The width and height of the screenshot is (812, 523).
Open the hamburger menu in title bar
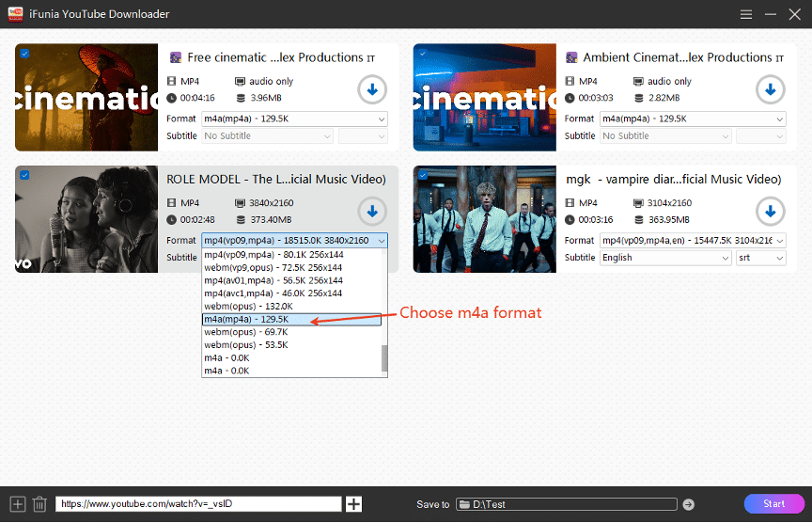click(745, 14)
